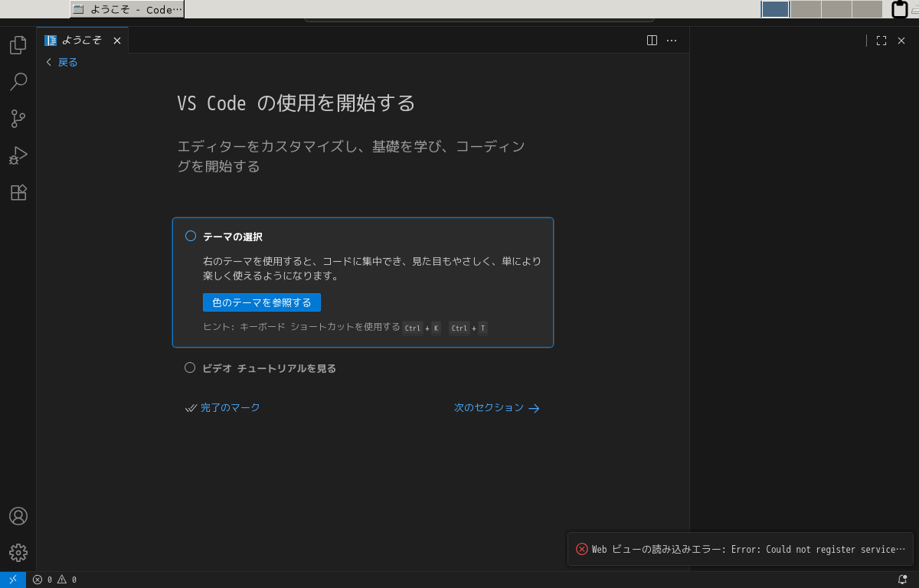
Task: Click the remote window indicator in status bar
Action: click(13, 580)
